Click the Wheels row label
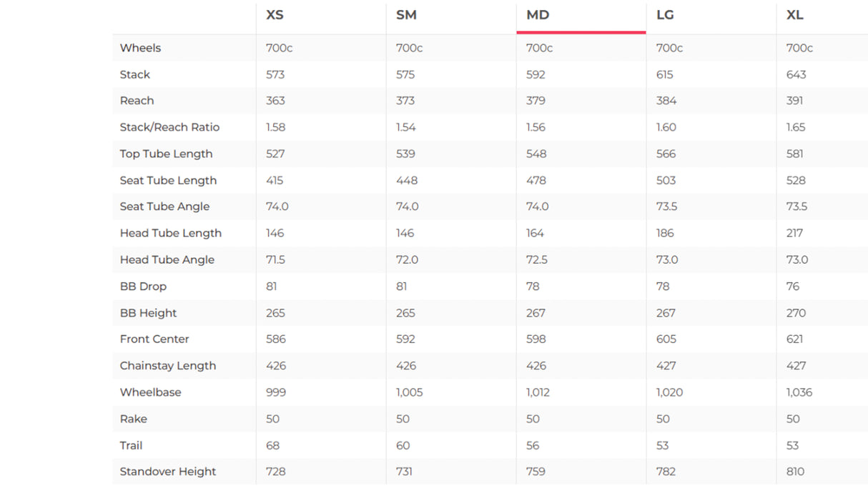868x488 pixels. point(140,48)
